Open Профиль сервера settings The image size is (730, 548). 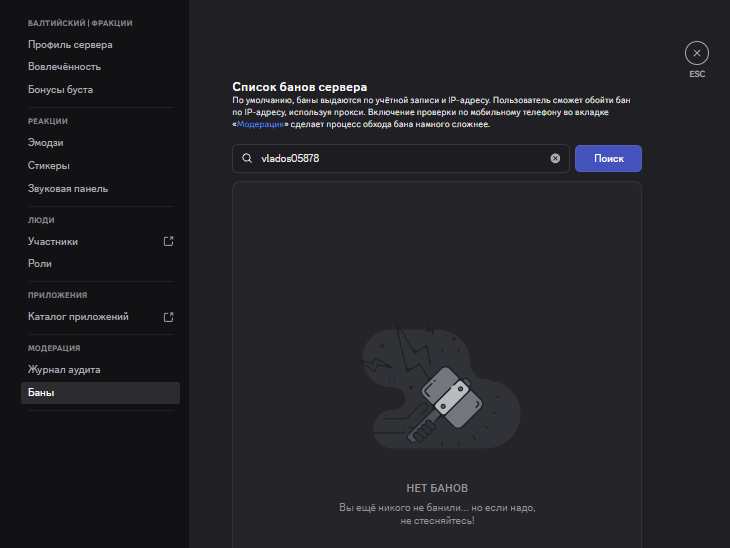point(70,44)
